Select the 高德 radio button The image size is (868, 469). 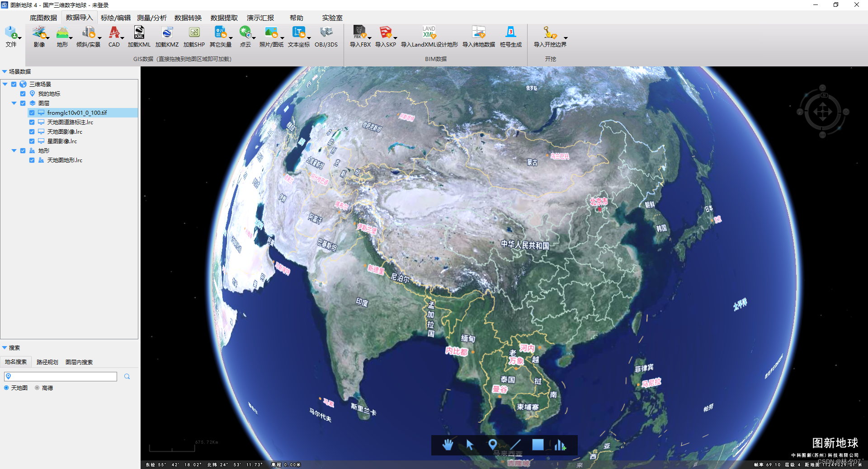[37, 388]
